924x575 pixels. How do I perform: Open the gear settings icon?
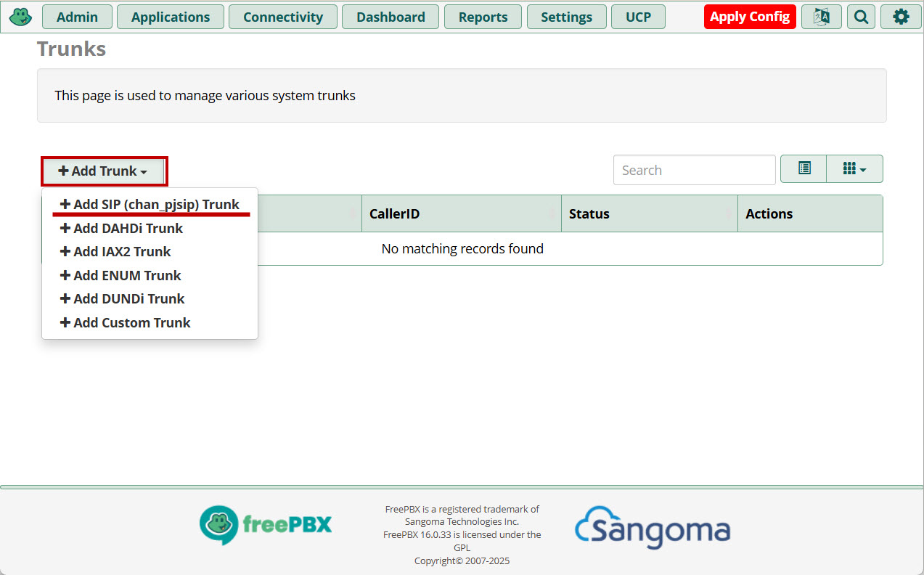(901, 17)
